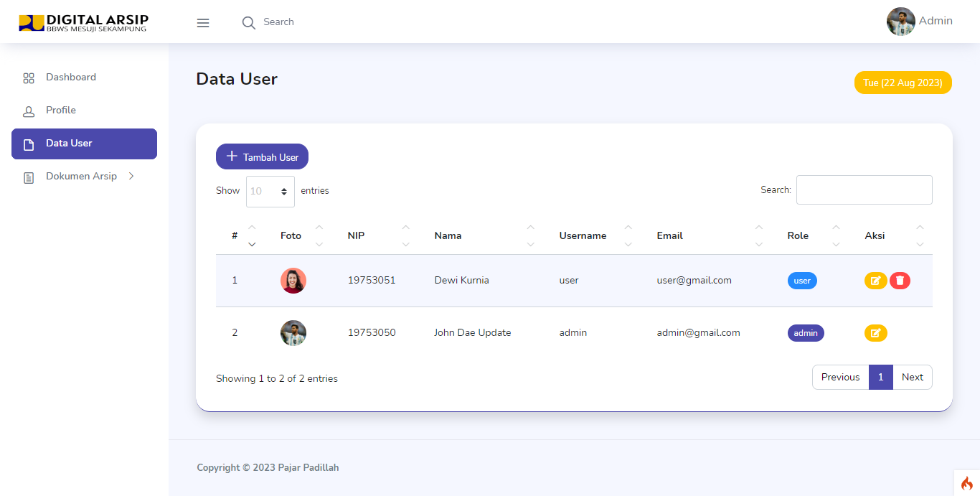Click the admin role badge
The image size is (980, 496).
805,332
